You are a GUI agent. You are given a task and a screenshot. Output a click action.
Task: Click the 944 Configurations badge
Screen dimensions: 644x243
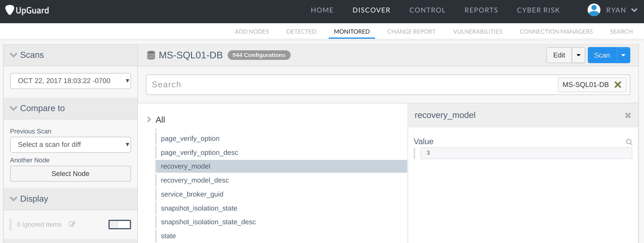259,55
